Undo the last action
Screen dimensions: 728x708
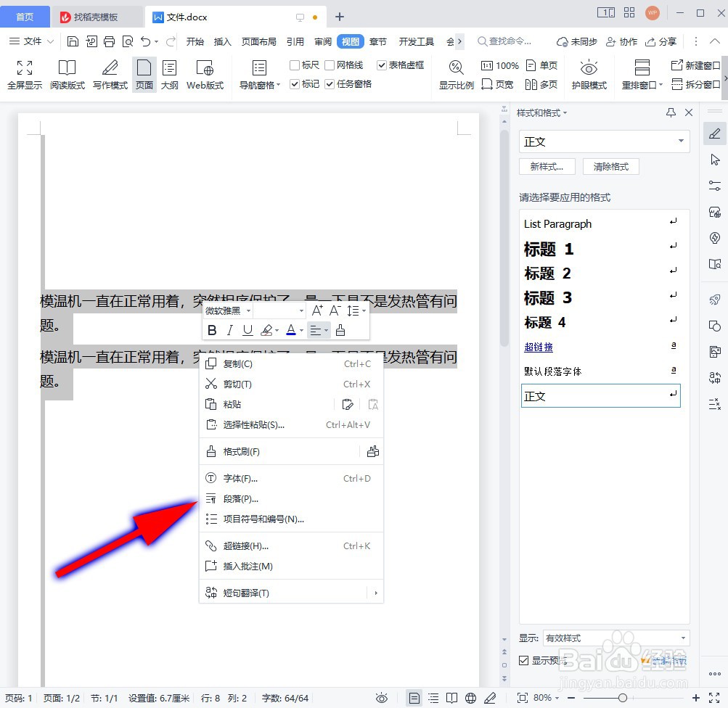coord(146,42)
